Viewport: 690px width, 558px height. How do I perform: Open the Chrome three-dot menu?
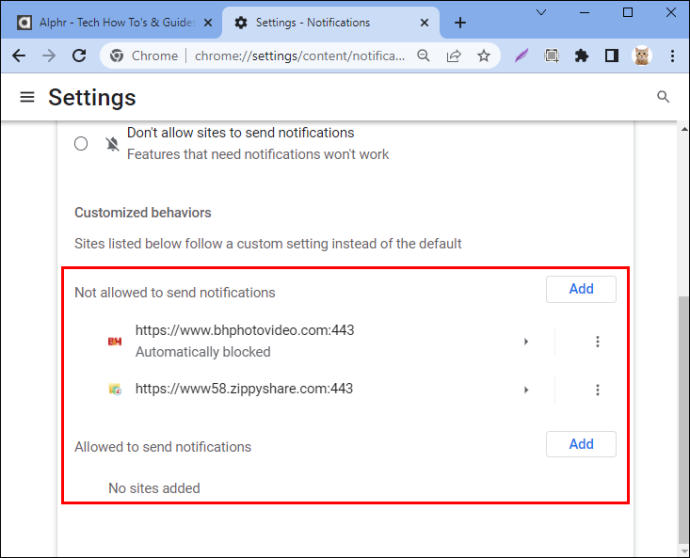click(x=672, y=56)
